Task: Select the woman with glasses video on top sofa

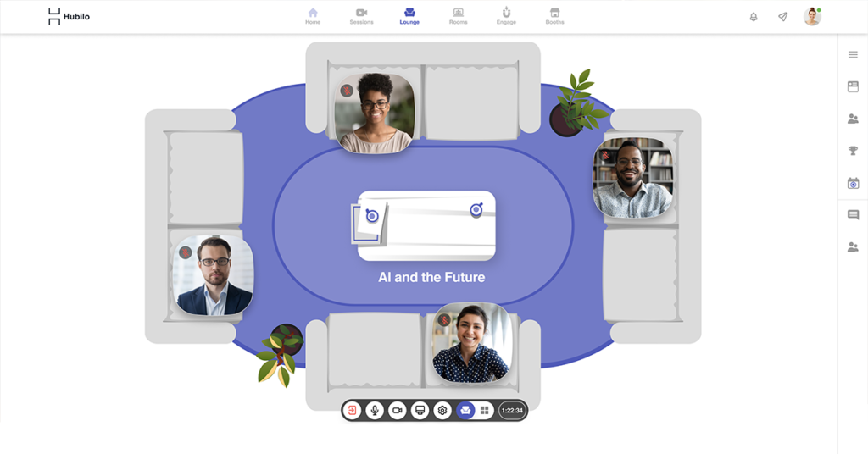Action: pyautogui.click(x=375, y=113)
